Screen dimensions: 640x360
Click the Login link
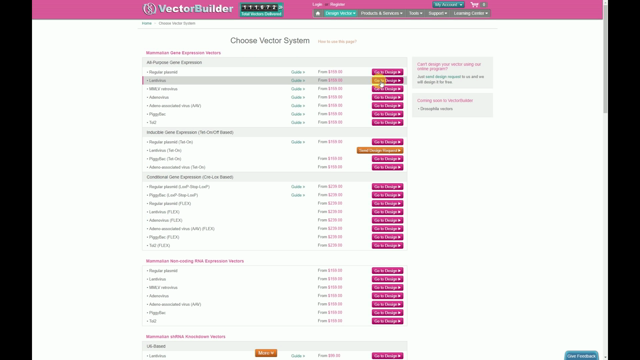[317, 4]
